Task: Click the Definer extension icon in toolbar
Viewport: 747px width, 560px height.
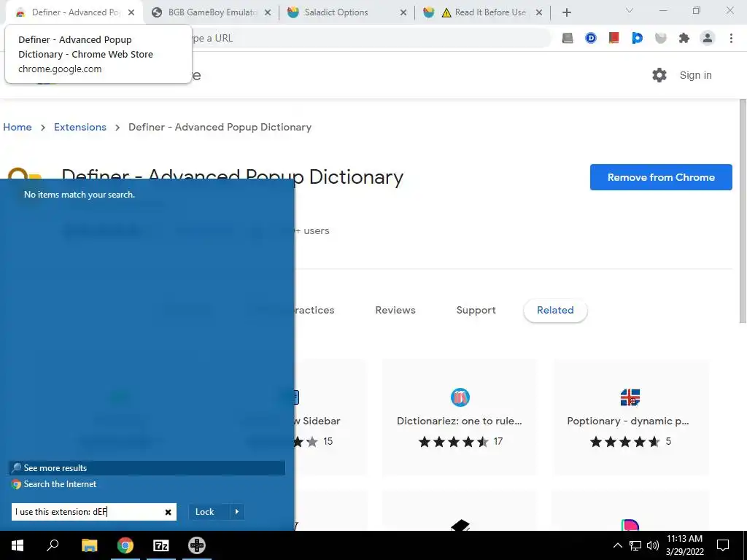Action: click(591, 38)
